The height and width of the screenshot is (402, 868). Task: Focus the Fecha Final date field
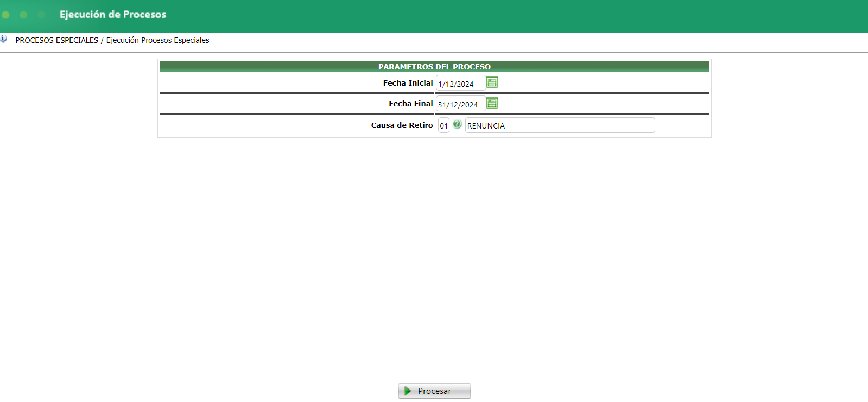pos(461,104)
